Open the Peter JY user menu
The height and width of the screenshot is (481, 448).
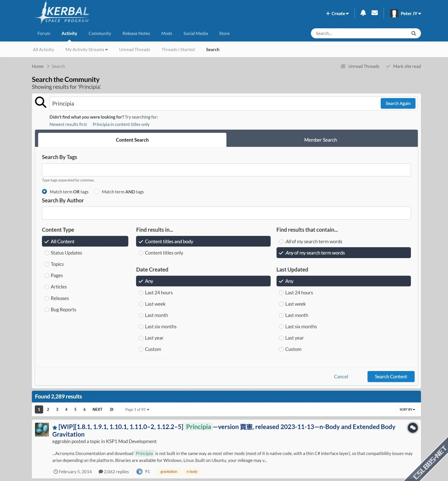click(411, 13)
